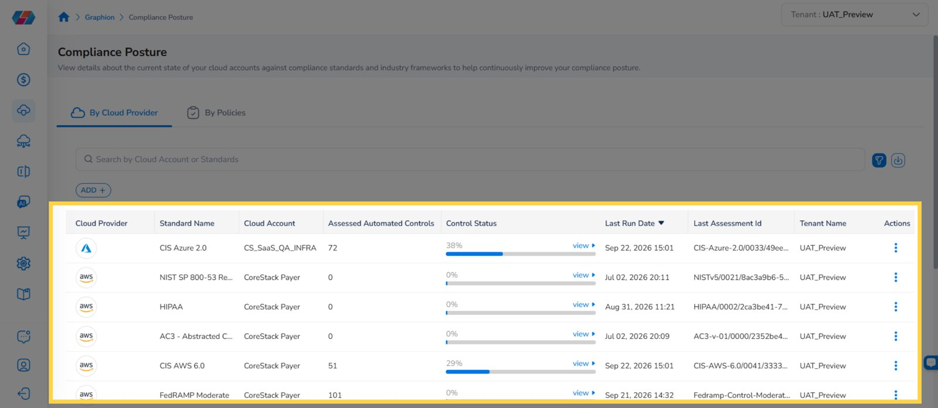Screen dimensions: 938x408
Task: Open the book documentation sidebar icon
Action: [23, 294]
